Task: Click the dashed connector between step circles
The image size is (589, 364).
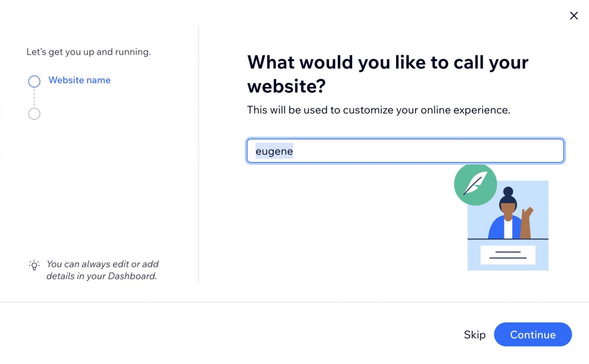Action: click(34, 98)
